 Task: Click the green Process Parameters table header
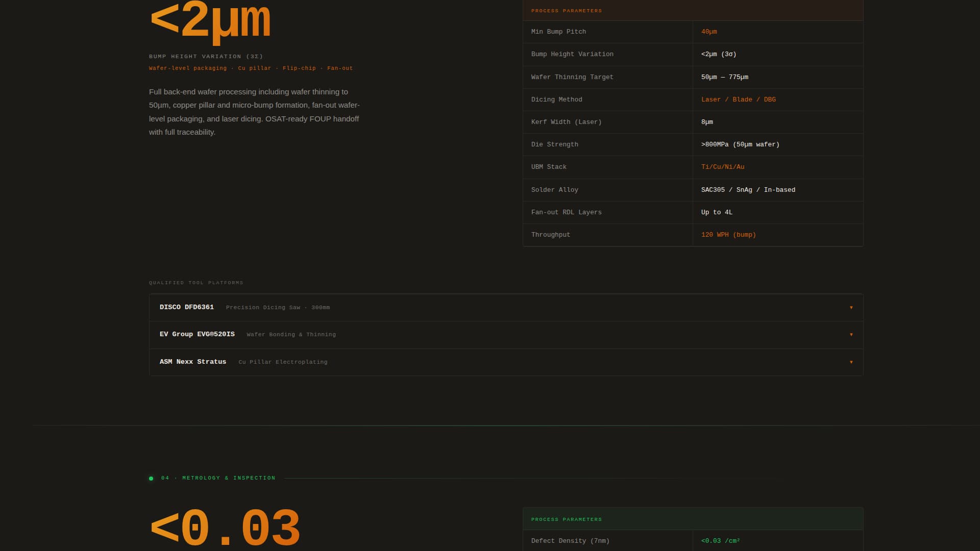(x=566, y=519)
